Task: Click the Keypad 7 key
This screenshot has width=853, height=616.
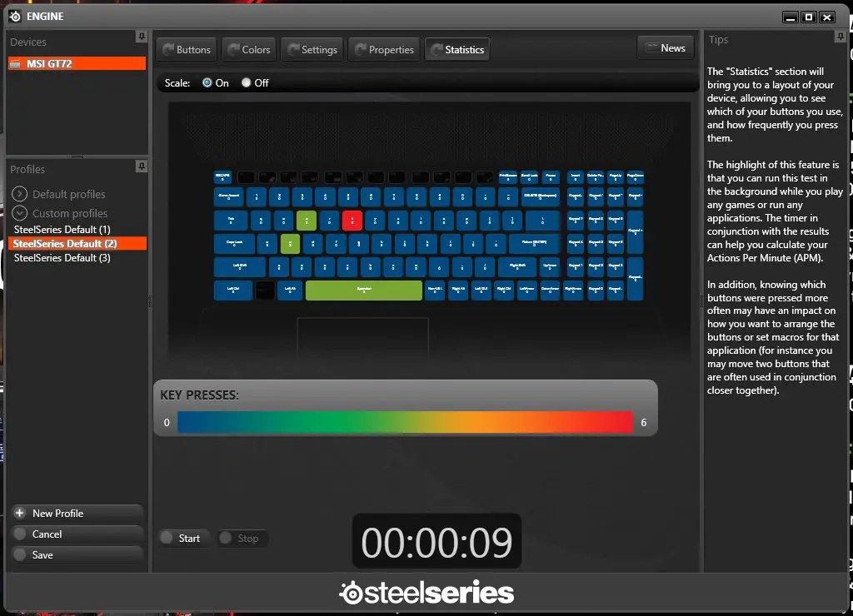Action: coord(576,221)
